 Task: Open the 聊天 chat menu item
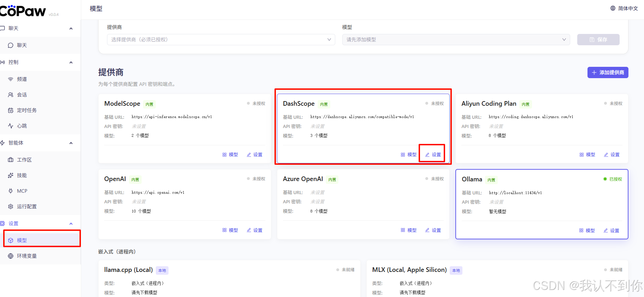[40, 45]
